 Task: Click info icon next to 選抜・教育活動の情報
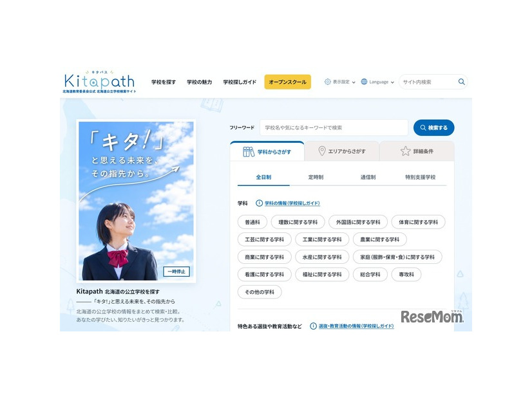tap(313, 326)
